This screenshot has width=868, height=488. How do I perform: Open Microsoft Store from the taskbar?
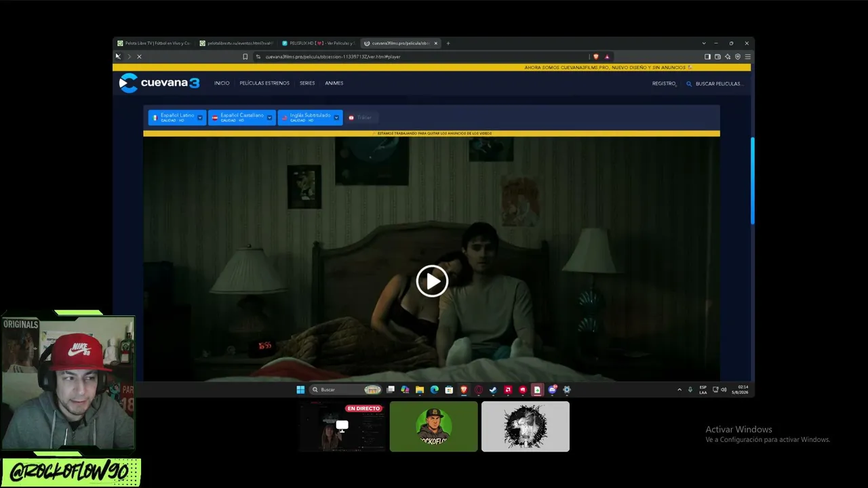[x=449, y=390]
